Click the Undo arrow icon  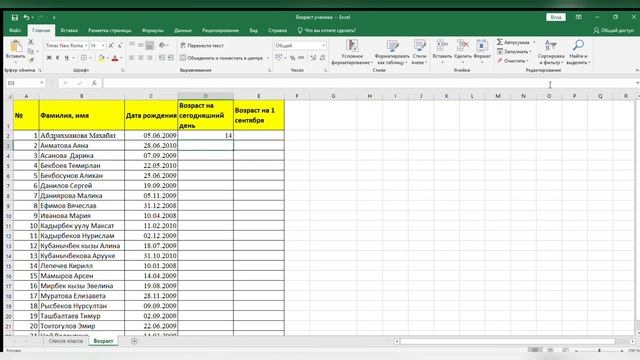[x=26, y=18]
